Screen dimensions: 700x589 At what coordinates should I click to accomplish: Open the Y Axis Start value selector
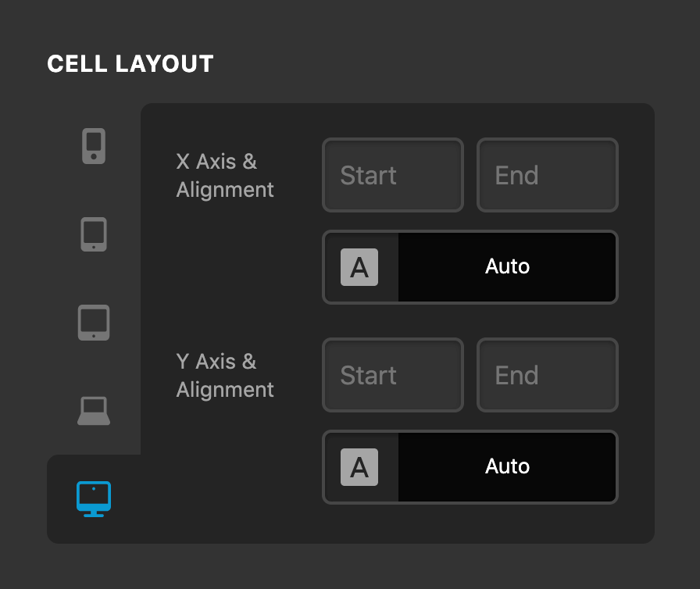393,375
